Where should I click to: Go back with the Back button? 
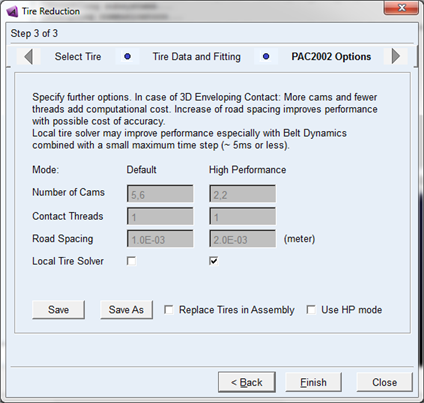247,382
